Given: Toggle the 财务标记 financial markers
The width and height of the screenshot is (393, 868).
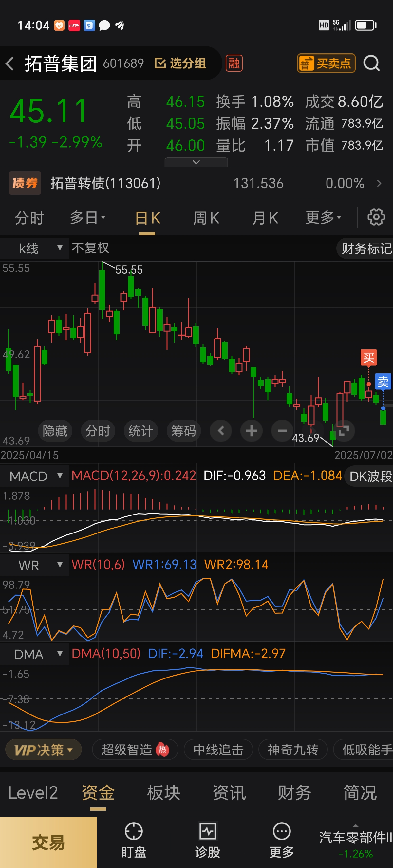Looking at the screenshot, I should [x=365, y=249].
